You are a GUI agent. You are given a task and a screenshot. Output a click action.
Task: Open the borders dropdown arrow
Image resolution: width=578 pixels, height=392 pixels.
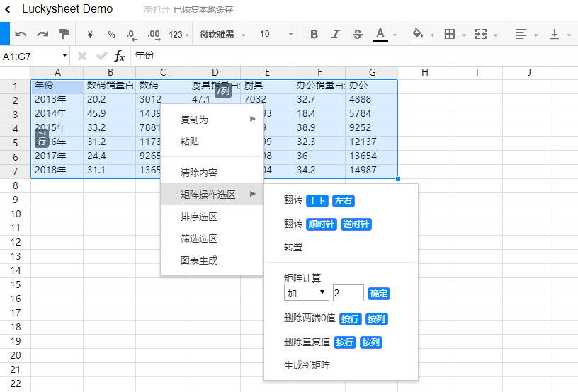coord(464,35)
